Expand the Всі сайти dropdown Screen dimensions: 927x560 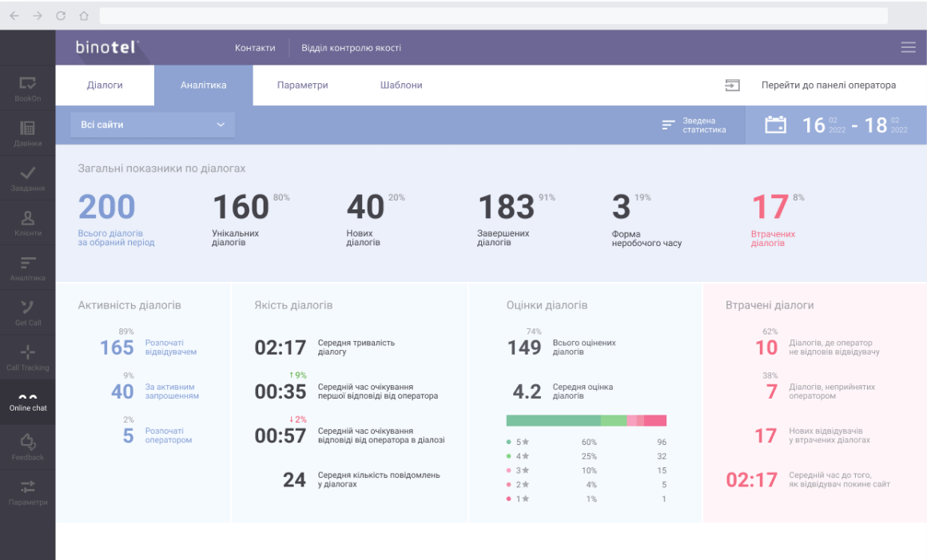pyautogui.click(x=153, y=125)
